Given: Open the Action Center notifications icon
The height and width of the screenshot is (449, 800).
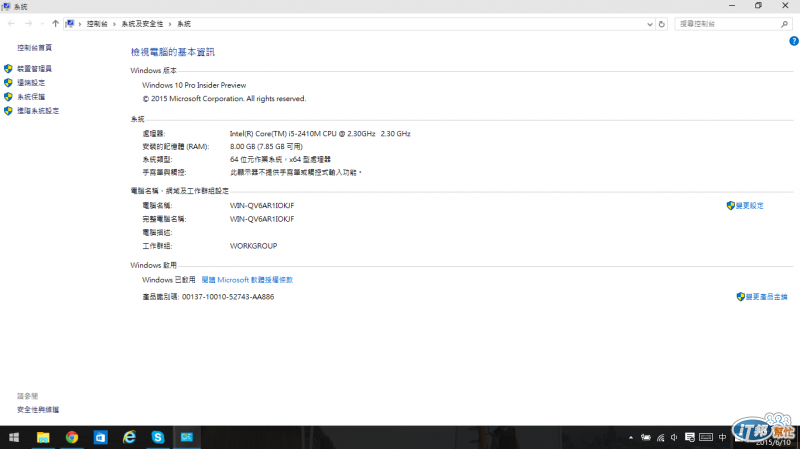Looking at the screenshot, I should coord(690,438).
